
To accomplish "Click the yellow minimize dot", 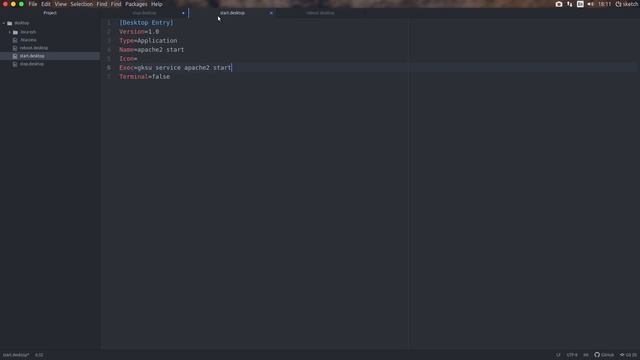I will [13, 4].
